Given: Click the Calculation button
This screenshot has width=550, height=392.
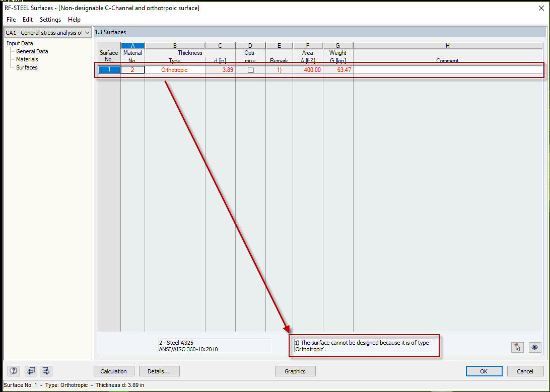Looking at the screenshot, I should (114, 371).
